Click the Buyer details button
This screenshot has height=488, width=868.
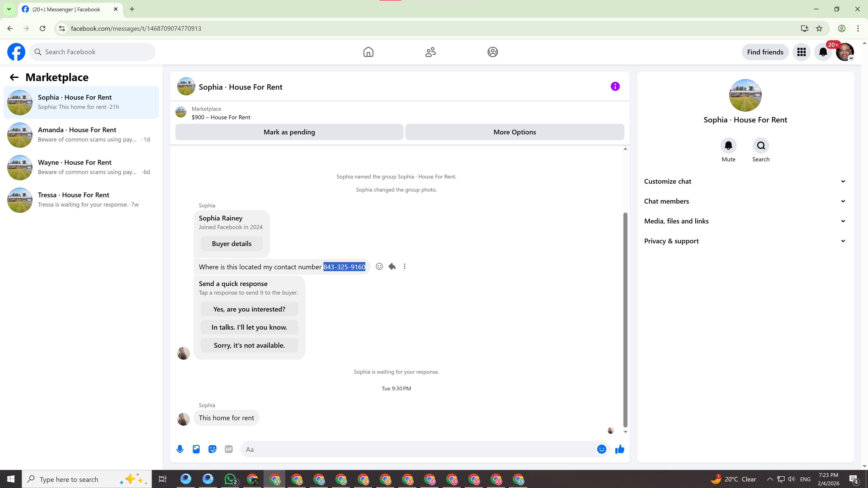(x=231, y=244)
